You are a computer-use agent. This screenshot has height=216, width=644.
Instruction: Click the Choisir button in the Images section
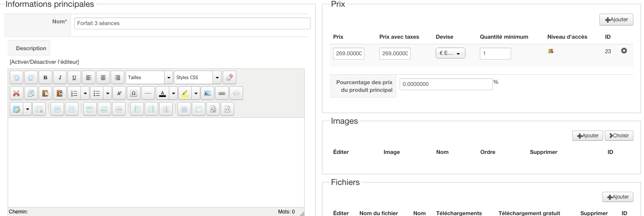(x=619, y=136)
